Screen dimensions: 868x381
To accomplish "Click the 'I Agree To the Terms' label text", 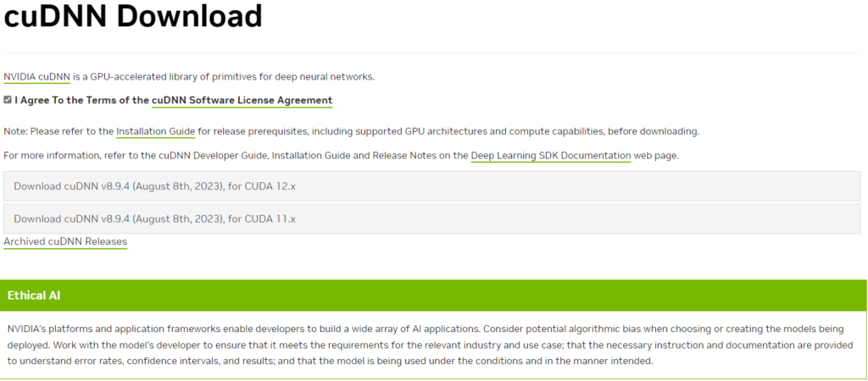I will pos(81,101).
